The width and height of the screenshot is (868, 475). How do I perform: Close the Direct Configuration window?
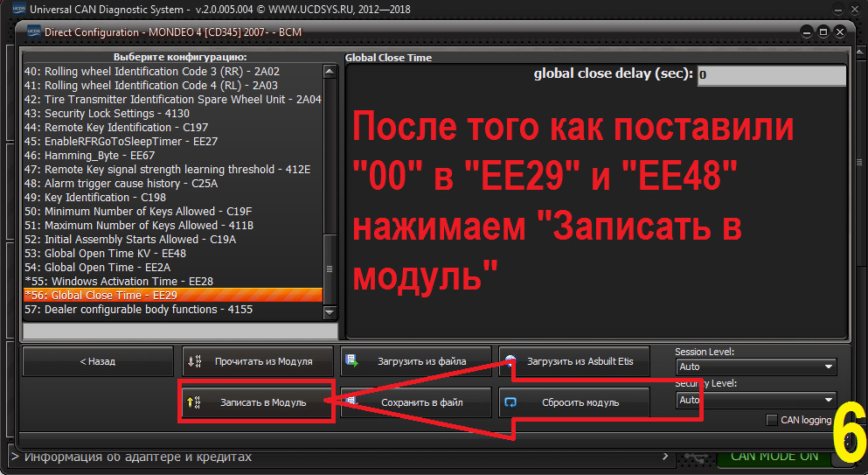(x=840, y=32)
